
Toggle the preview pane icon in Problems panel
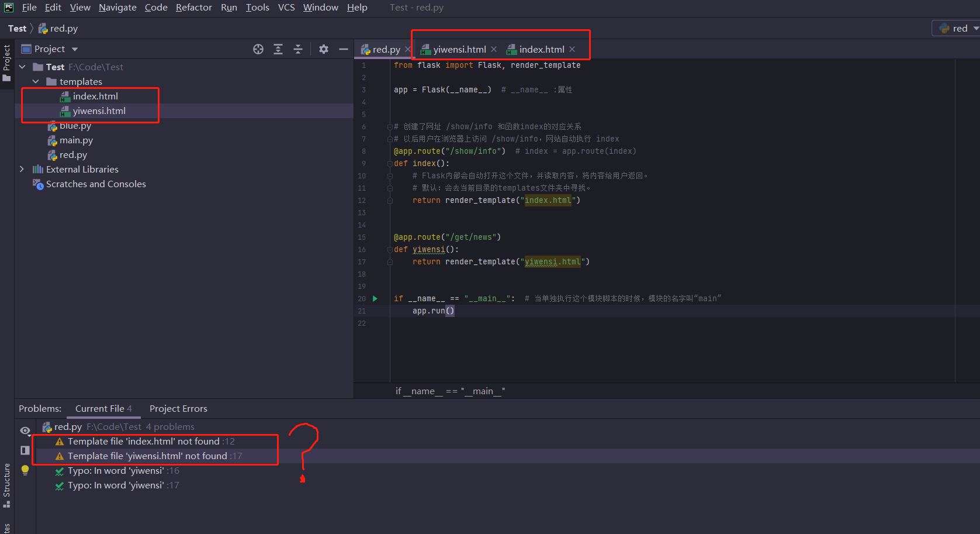point(25,450)
